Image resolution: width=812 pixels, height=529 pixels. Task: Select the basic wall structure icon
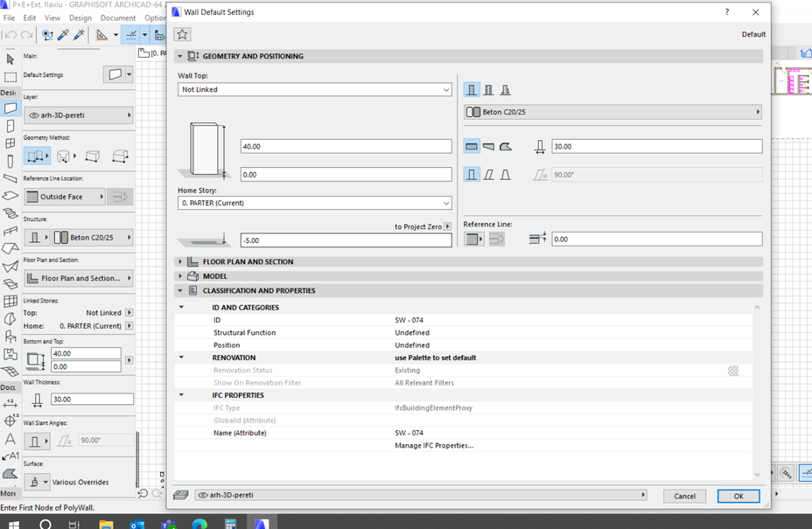click(472, 90)
